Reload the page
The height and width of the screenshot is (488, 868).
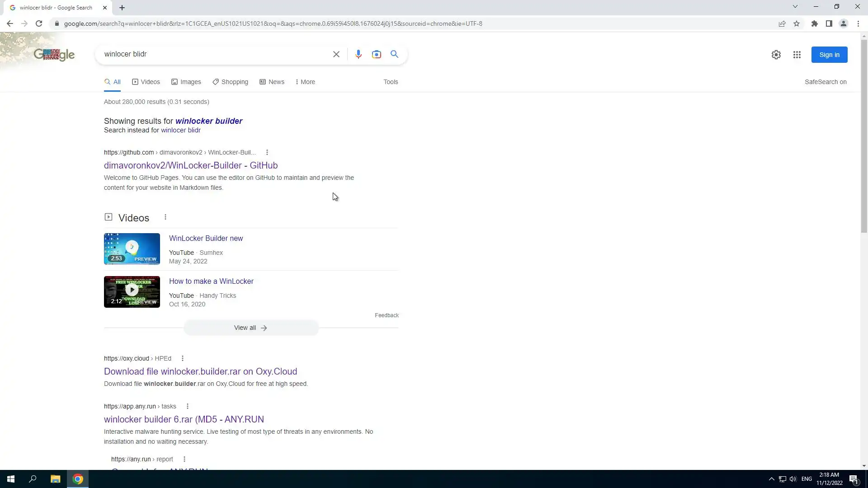pos(39,23)
